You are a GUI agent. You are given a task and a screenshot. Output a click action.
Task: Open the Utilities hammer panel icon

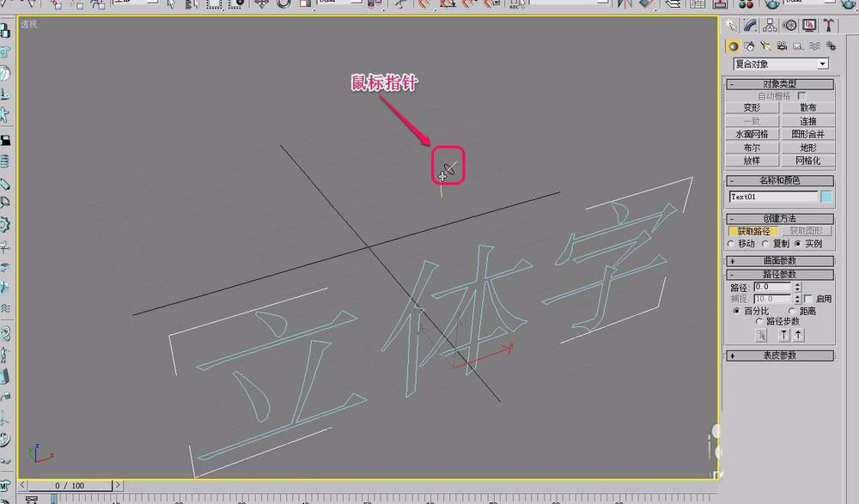(830, 25)
